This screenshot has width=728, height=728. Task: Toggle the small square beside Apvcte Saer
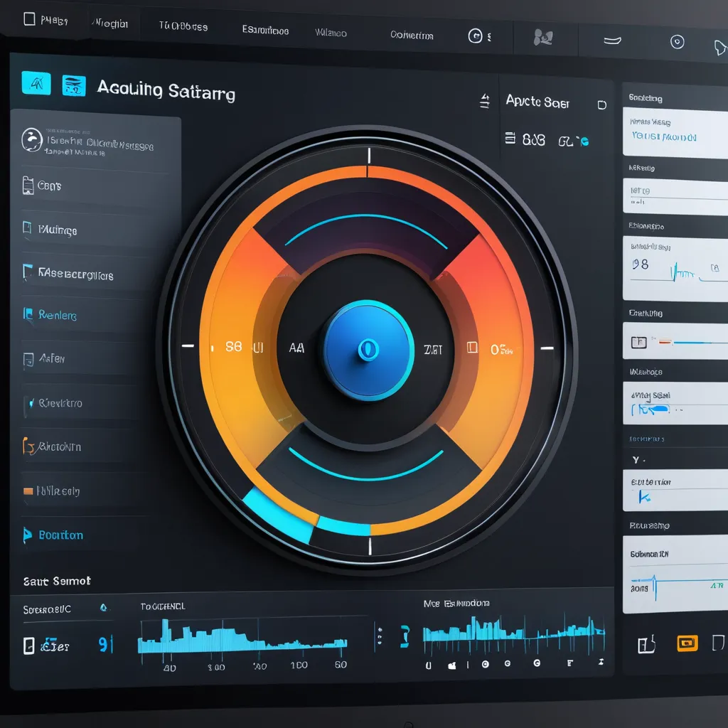[x=601, y=105]
